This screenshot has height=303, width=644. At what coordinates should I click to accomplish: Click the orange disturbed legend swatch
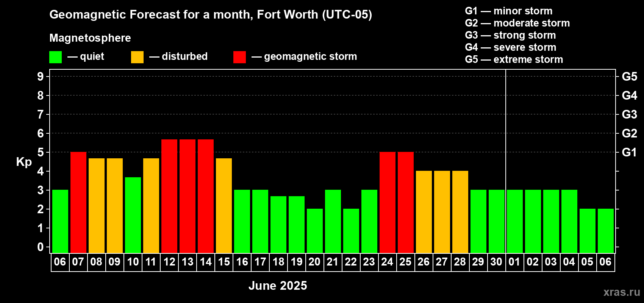(137, 57)
